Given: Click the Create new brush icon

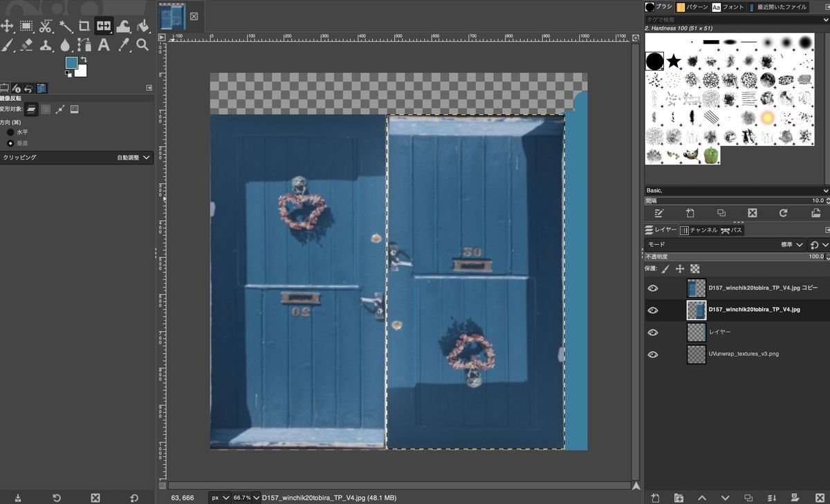Looking at the screenshot, I should click(x=690, y=213).
